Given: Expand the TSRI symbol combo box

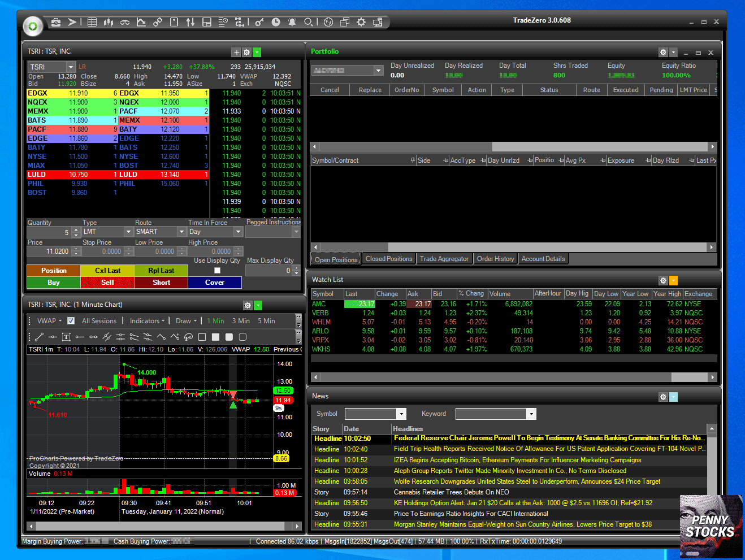Looking at the screenshot, I should [x=71, y=67].
